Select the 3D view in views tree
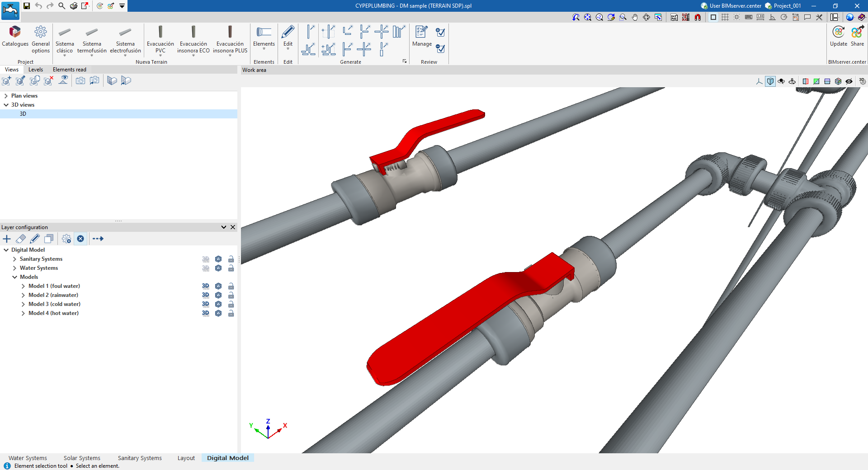The width and height of the screenshot is (868, 470). tap(118, 114)
